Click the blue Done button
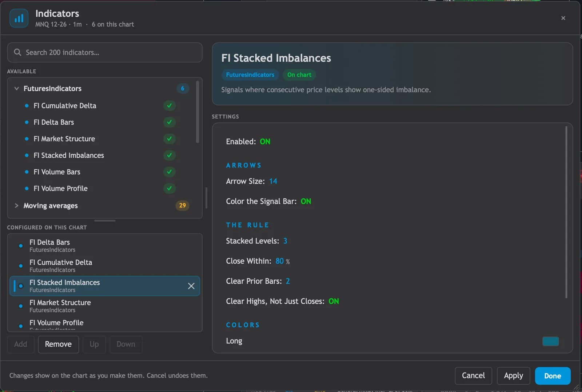 point(553,376)
